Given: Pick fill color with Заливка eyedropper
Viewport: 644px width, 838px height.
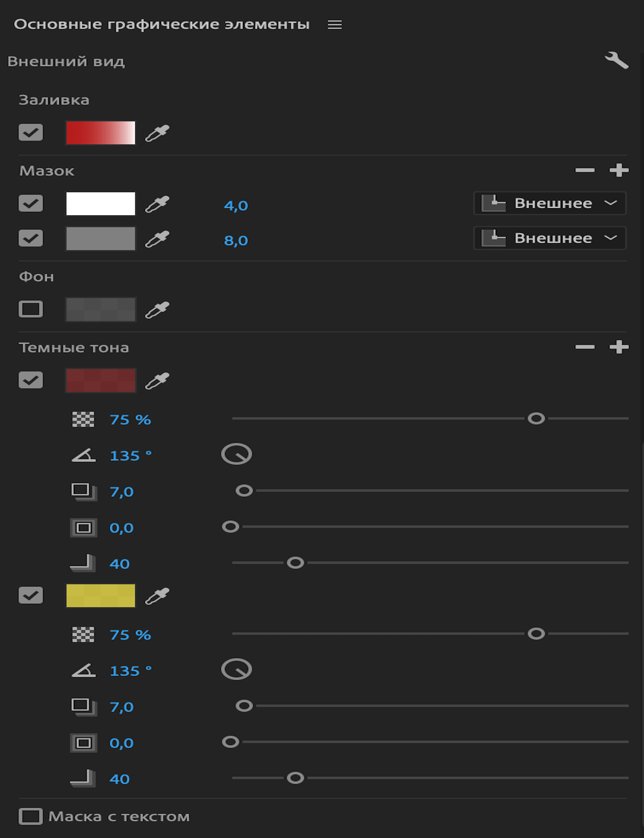Looking at the screenshot, I should pyautogui.click(x=157, y=133).
